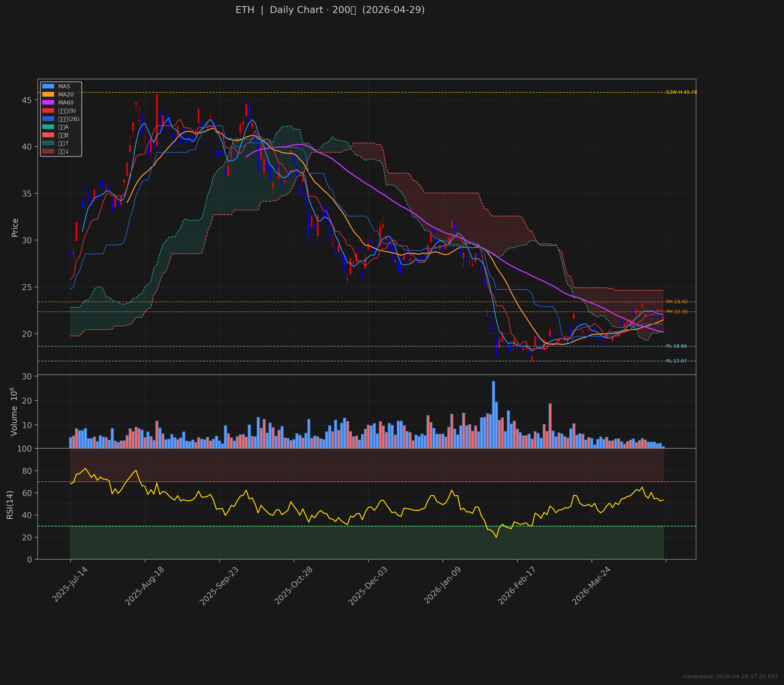Click the MA20 orange legend swatch
The height and width of the screenshot is (685, 784).
(48, 94)
